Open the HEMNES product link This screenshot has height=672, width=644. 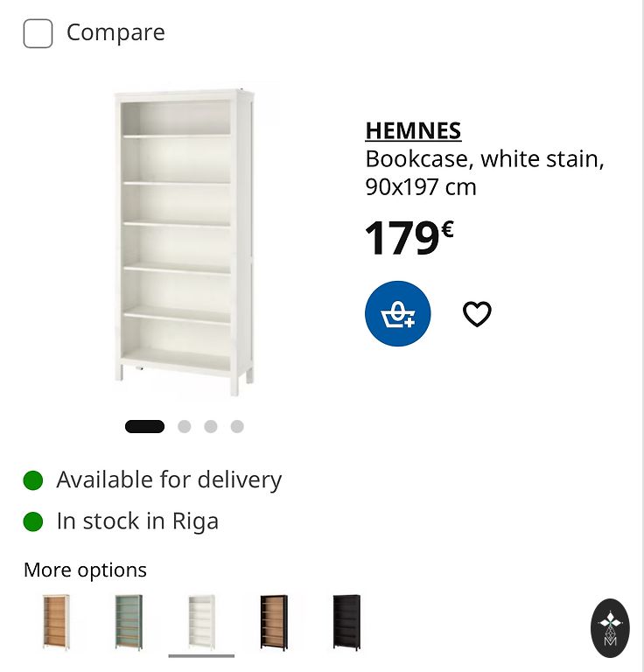coord(413,130)
